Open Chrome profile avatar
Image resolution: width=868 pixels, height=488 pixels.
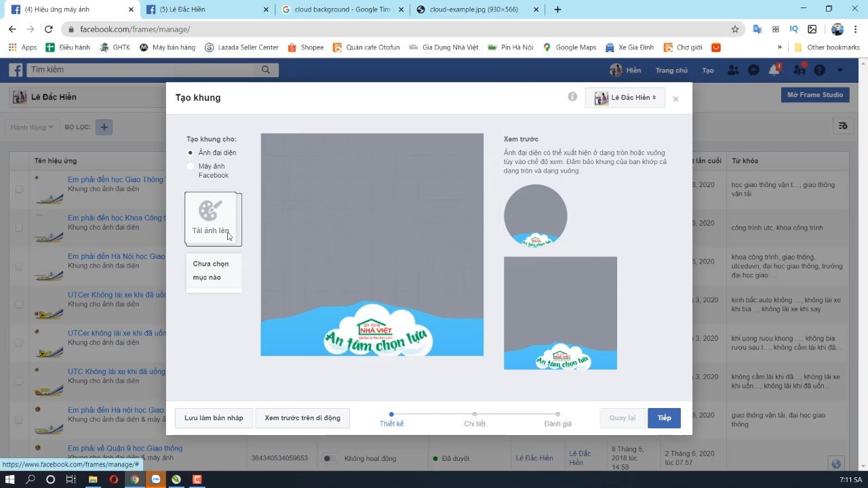pyautogui.click(x=837, y=29)
